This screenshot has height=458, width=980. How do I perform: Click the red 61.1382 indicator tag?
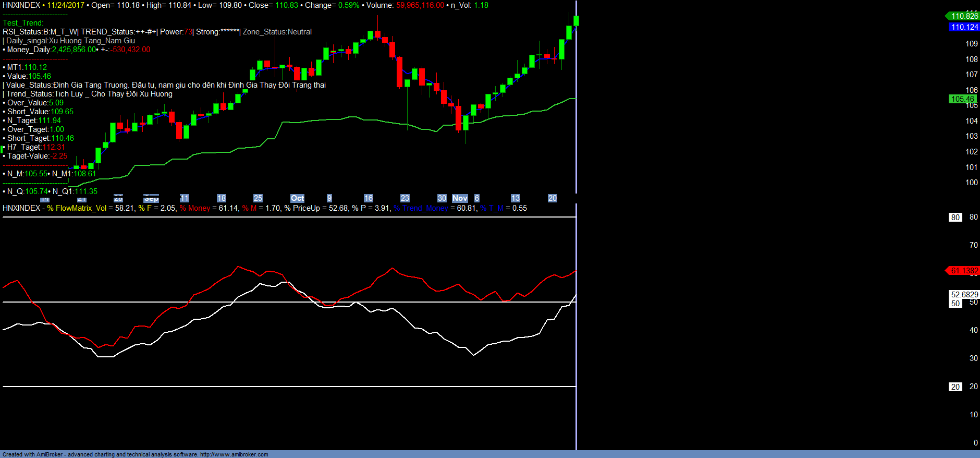(964, 271)
